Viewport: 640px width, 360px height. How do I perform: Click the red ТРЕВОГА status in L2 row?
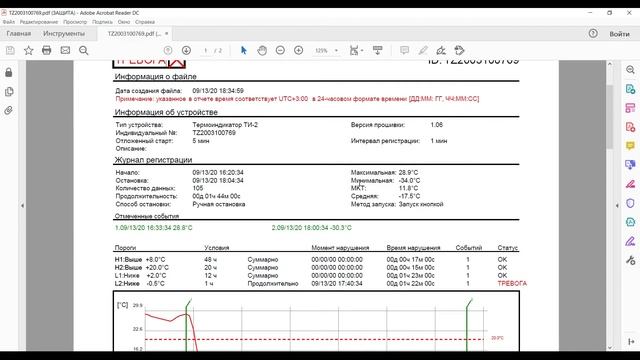[x=512, y=283]
